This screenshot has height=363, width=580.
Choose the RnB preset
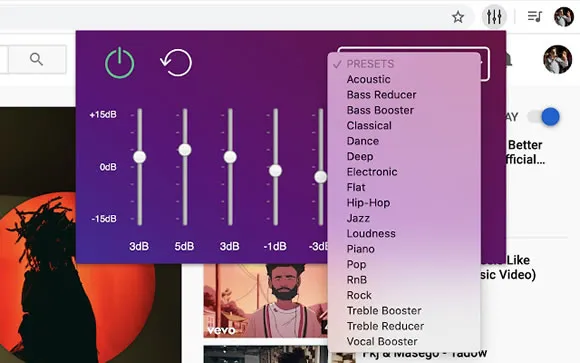(357, 280)
